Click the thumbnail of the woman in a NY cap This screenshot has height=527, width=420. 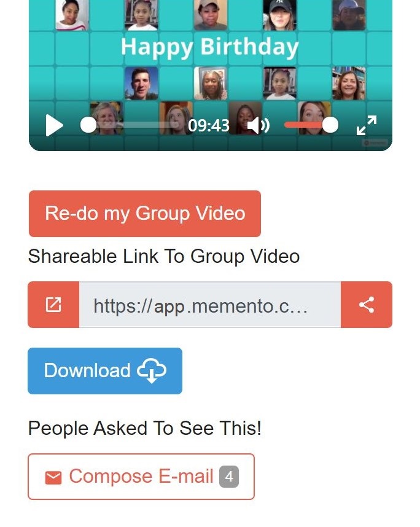coord(280,15)
